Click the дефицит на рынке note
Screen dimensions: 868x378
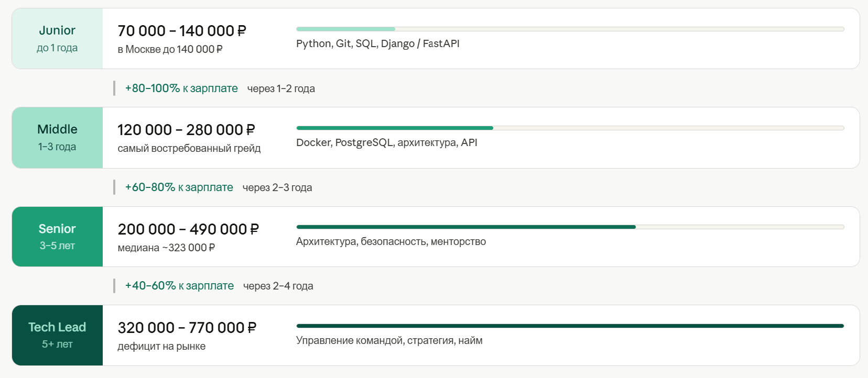point(161,346)
